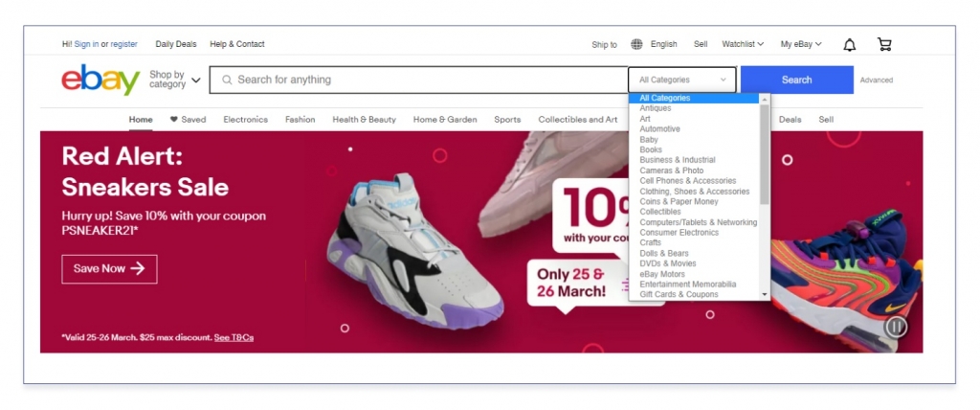
Task: Open the All Categories combo box
Action: tap(681, 80)
